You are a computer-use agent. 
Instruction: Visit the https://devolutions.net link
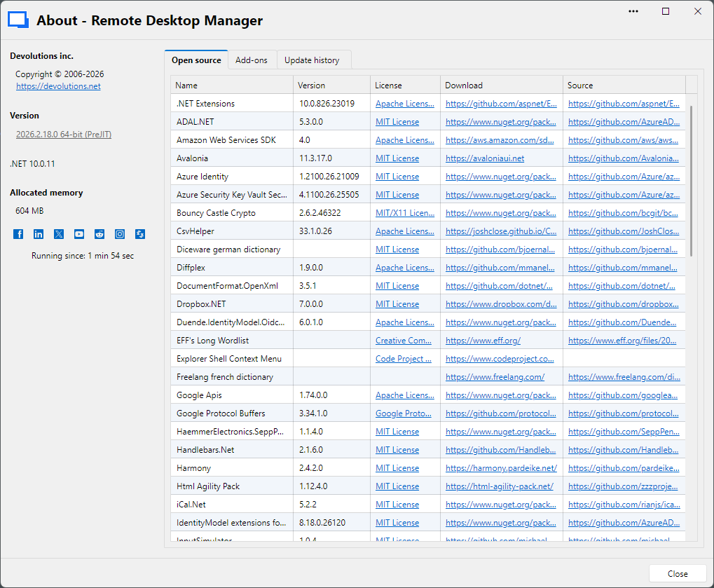coord(58,86)
